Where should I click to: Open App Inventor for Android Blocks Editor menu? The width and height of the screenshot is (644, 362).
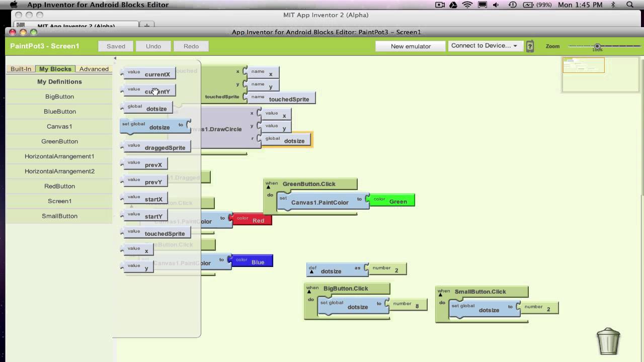pos(98,5)
